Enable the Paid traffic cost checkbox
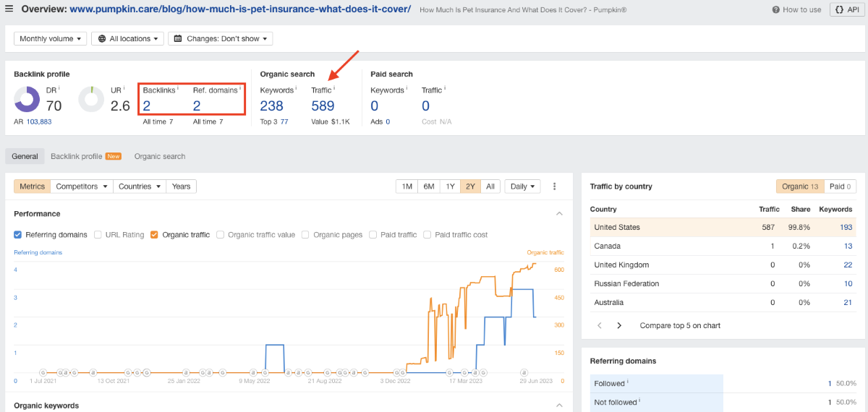Viewport: 868px width, 412px height. pyautogui.click(x=427, y=234)
